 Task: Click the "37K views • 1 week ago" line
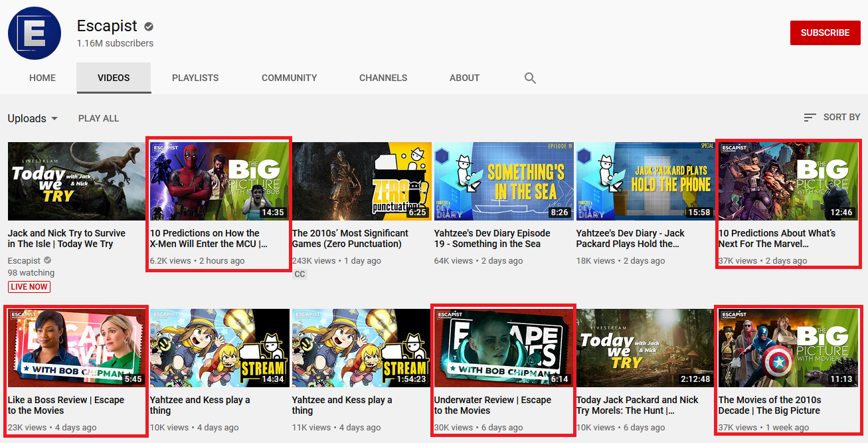coord(764,428)
